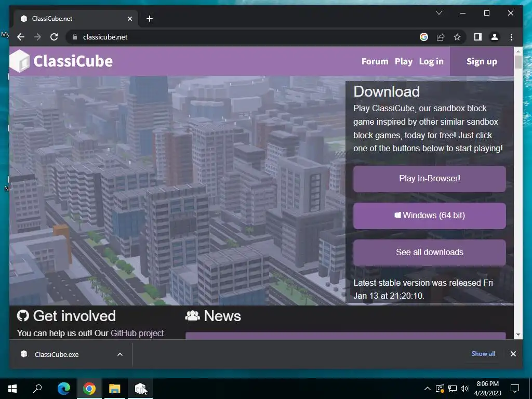This screenshot has width=532, height=399.
Task: Click the GitHub icon beside Get involved
Action: (x=23, y=316)
